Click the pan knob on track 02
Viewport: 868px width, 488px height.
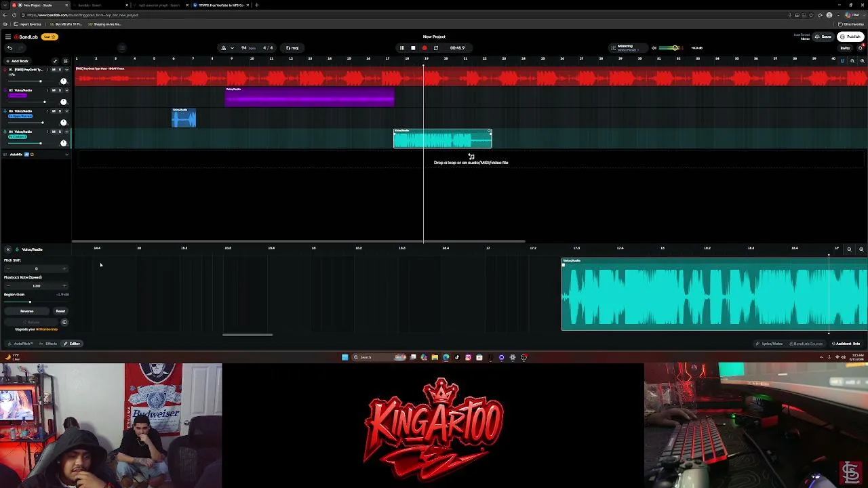(64, 102)
